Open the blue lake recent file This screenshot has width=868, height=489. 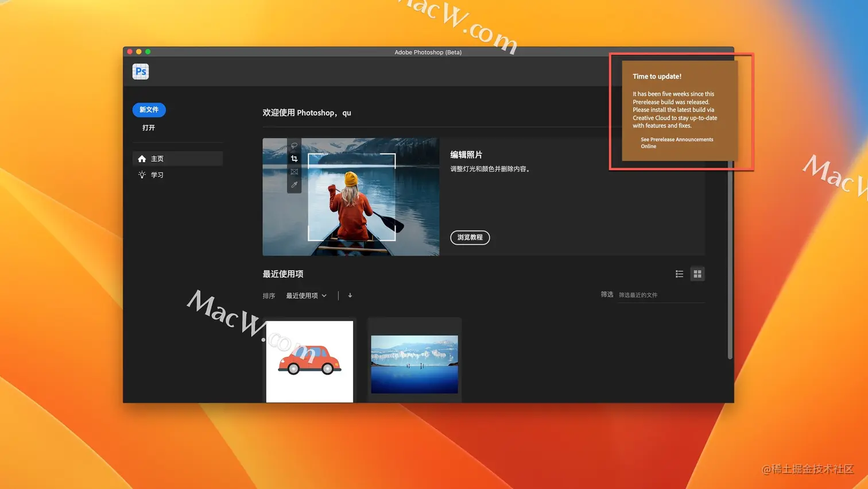tap(414, 364)
